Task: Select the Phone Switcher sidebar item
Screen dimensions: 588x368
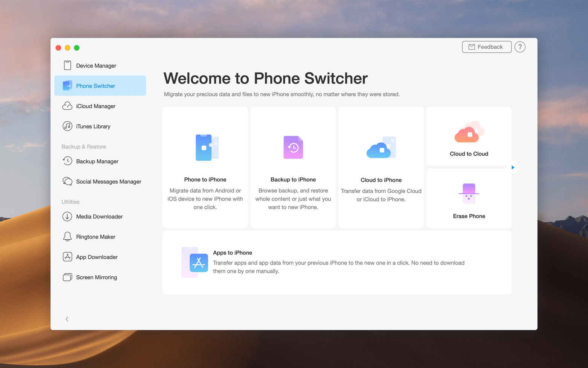Action: click(100, 86)
